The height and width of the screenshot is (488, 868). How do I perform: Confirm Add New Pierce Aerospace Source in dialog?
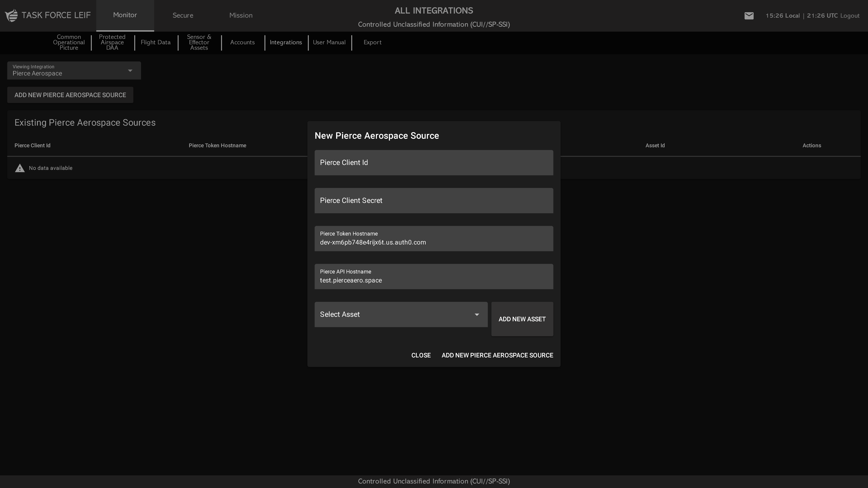[497, 355]
